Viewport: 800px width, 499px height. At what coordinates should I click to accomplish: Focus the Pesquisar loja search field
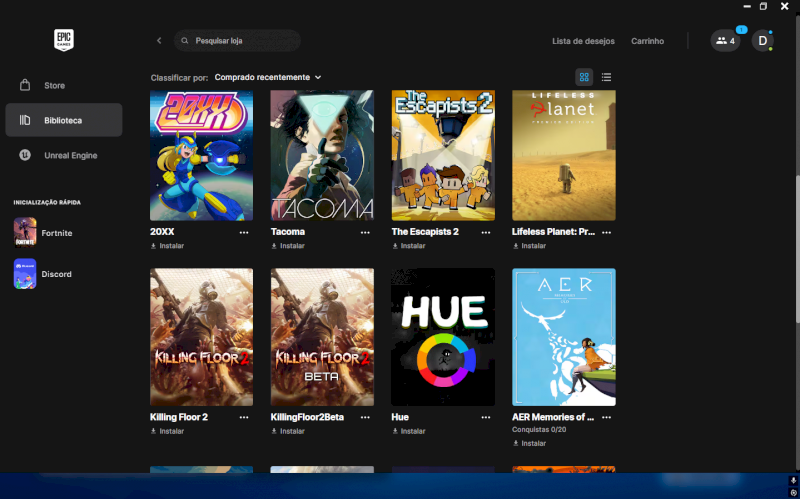(x=237, y=40)
